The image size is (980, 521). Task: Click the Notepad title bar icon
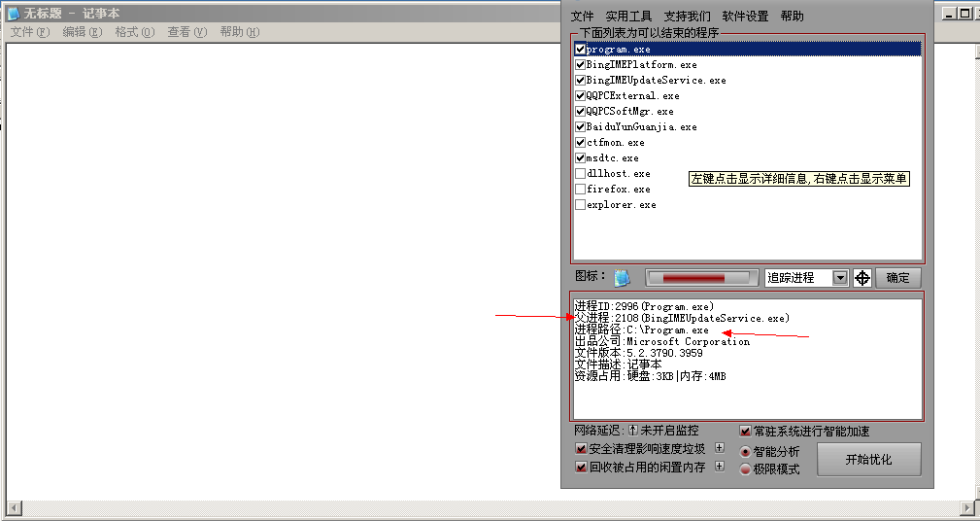(x=13, y=14)
